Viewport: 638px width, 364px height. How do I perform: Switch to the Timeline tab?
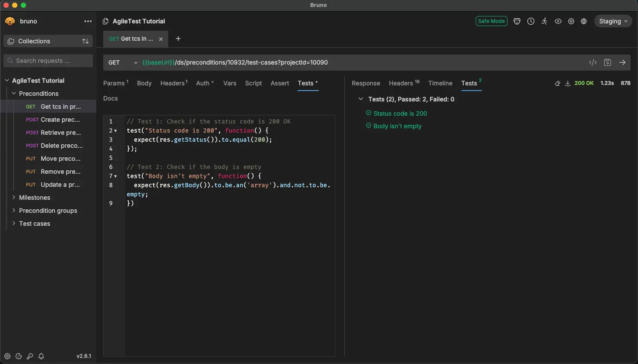click(440, 83)
